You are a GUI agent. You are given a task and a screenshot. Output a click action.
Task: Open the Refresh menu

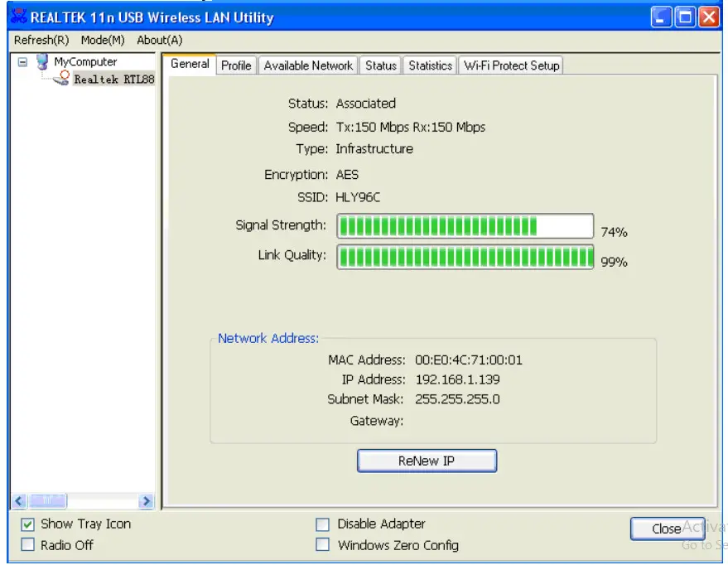click(41, 39)
